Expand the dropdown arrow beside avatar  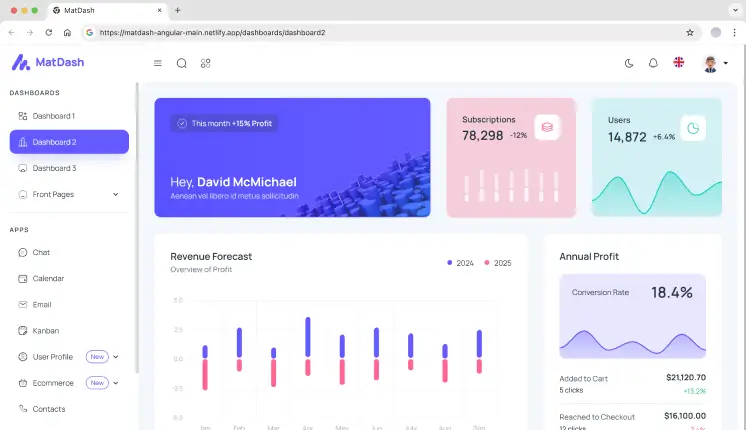(x=726, y=63)
